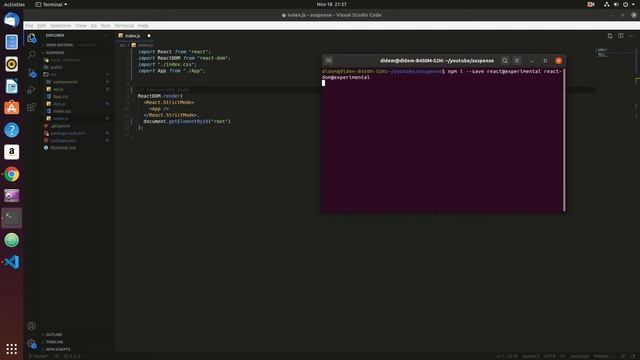Select the index.js editor tab
This screenshot has width=640, height=360.
coord(134,36)
